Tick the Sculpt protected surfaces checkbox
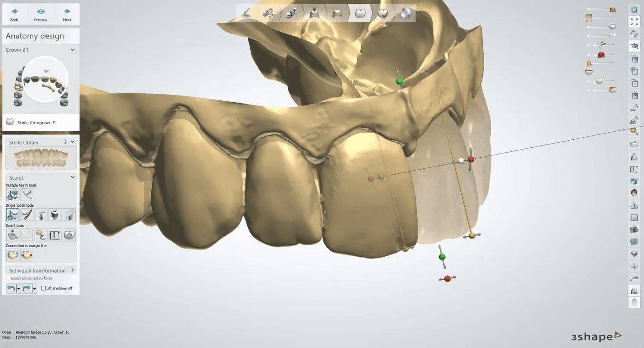This screenshot has height=348, width=644. [8, 278]
